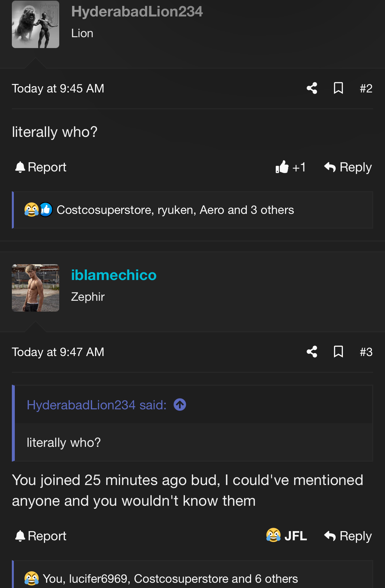View reactions "You, lucifer6969, Costcosuperstore and 6 others"
The width and height of the screenshot is (385, 588).
pyautogui.click(x=170, y=578)
